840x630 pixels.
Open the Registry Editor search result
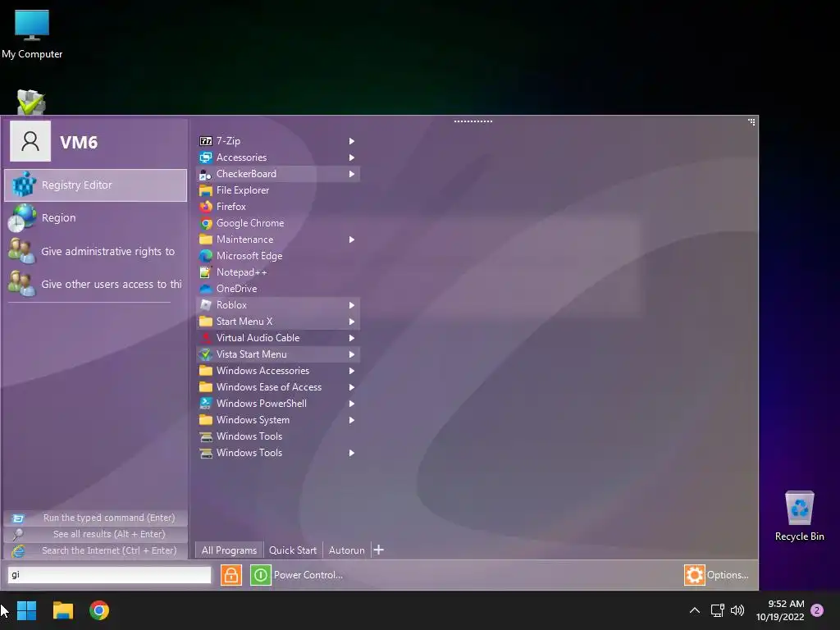(x=96, y=185)
